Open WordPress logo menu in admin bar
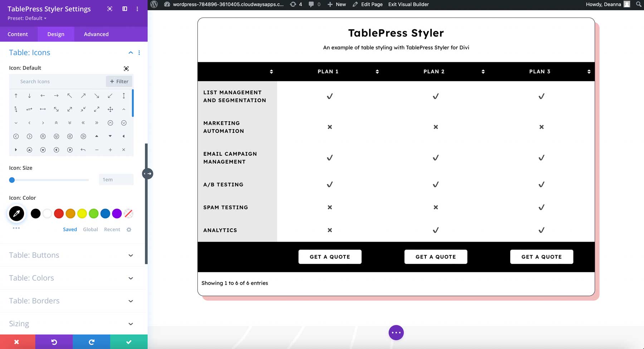This screenshot has height=349, width=644. (154, 4)
